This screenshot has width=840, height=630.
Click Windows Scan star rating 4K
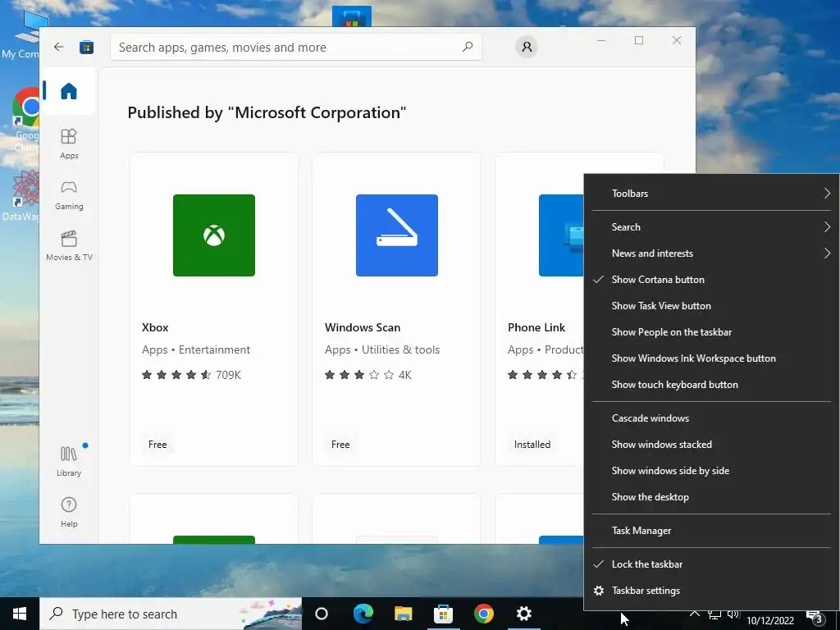point(368,375)
